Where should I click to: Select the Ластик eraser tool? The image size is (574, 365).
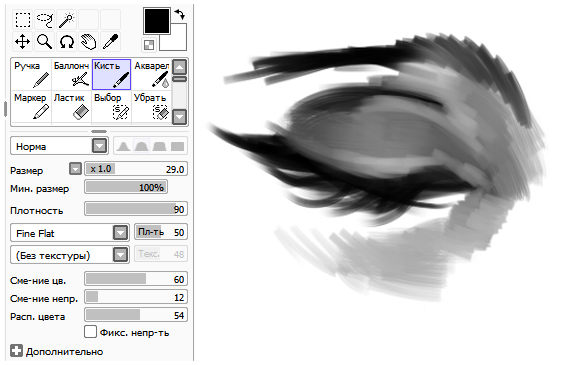[x=71, y=106]
